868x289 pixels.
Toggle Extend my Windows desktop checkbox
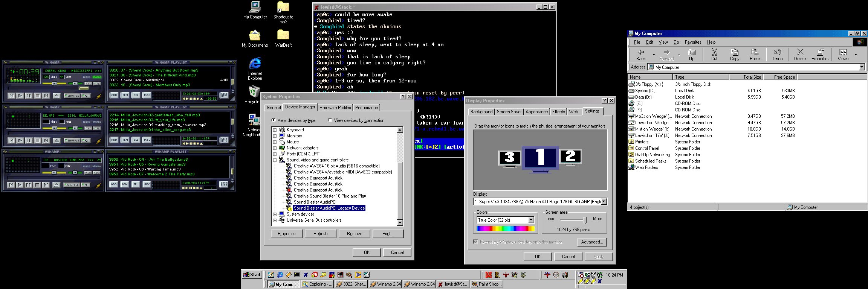coord(475,242)
